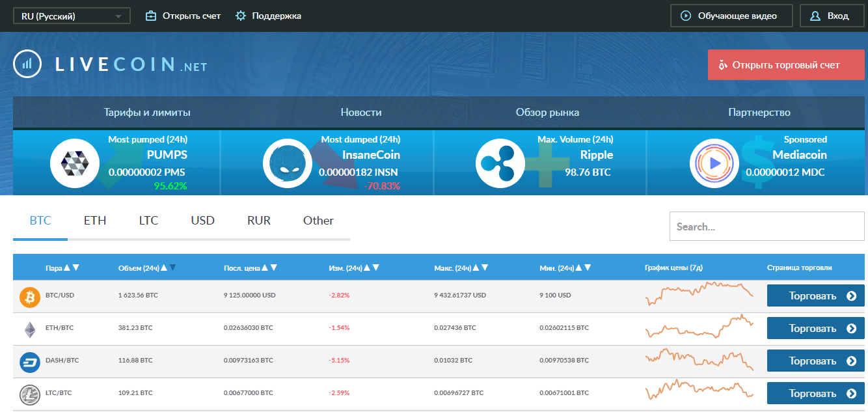
Task: Open the Тарифы и лимиты menu
Action: point(147,113)
